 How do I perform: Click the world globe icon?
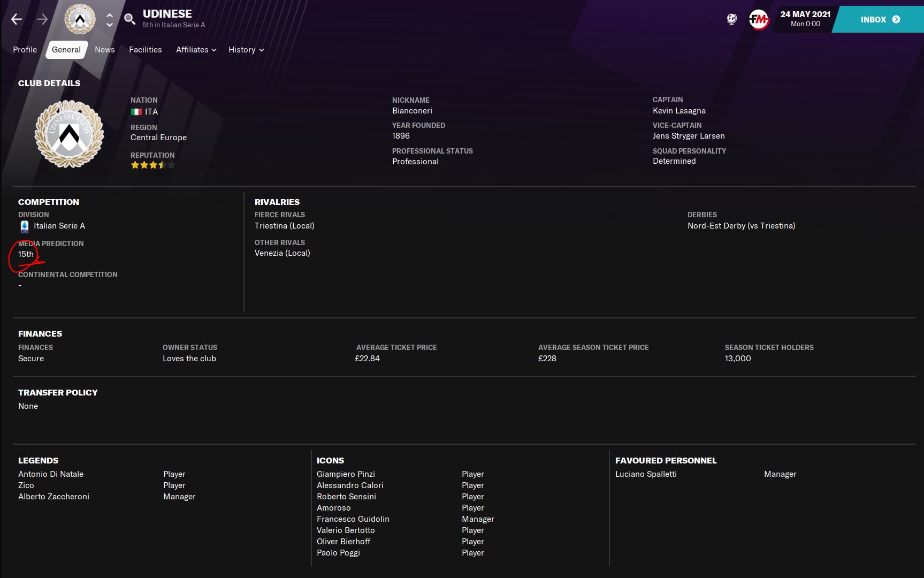pos(731,20)
